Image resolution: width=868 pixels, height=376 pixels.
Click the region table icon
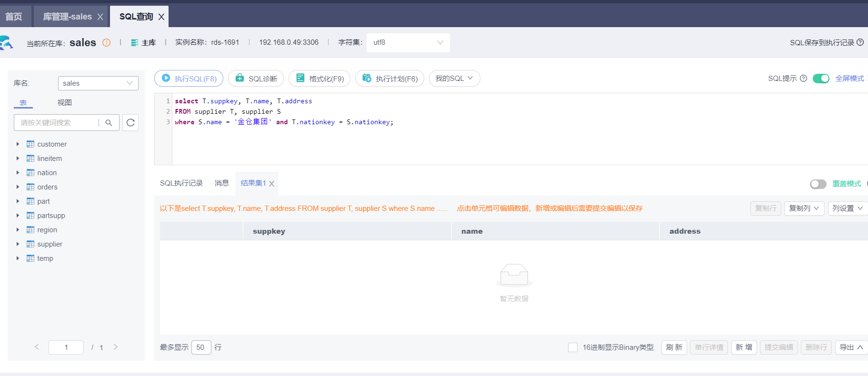pos(30,230)
